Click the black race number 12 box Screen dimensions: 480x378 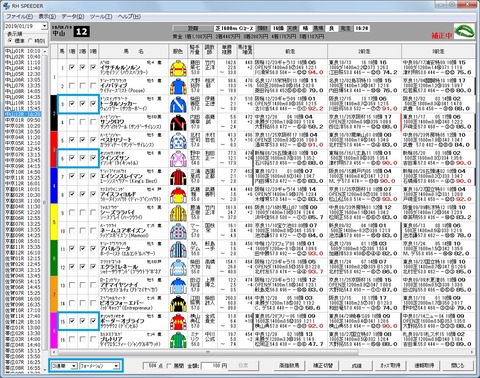coord(82,32)
